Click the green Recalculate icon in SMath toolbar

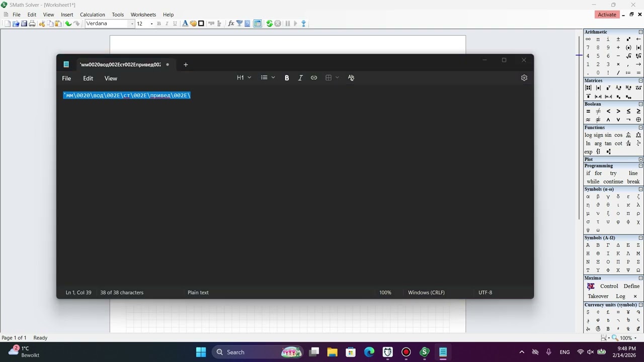269,24
